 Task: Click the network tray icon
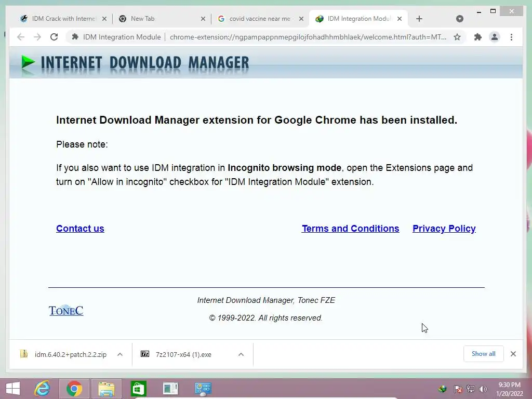click(x=471, y=389)
